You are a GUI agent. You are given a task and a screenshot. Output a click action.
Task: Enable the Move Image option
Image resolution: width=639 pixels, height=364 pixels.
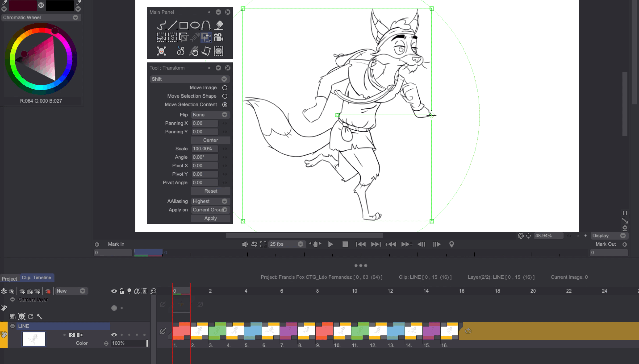click(224, 87)
